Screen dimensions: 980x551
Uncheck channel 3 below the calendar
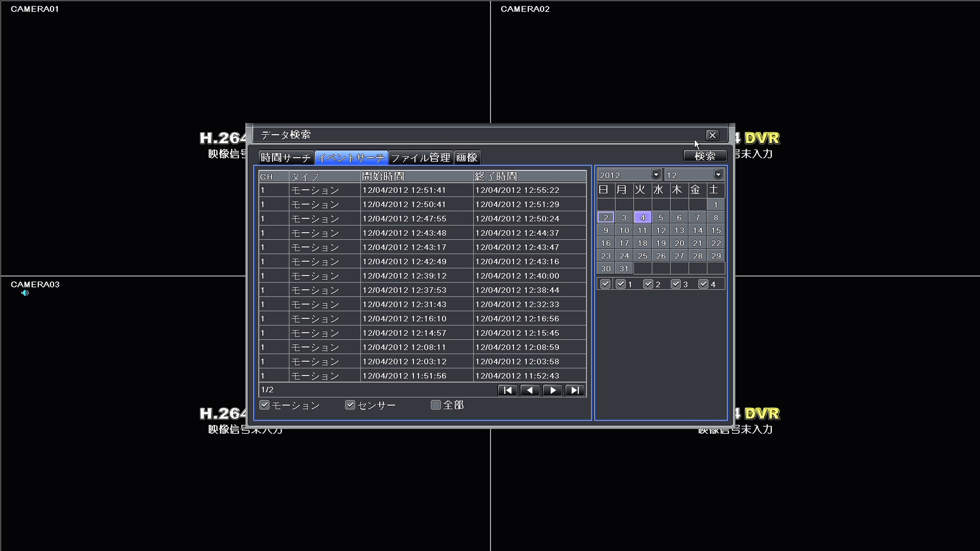676,284
